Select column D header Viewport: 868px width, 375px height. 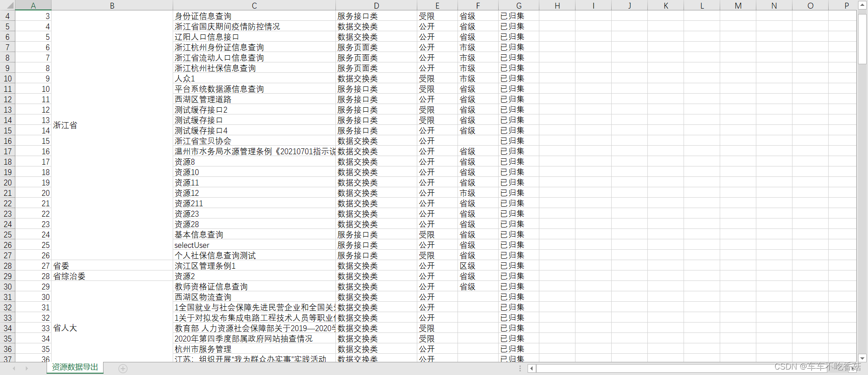pos(376,5)
